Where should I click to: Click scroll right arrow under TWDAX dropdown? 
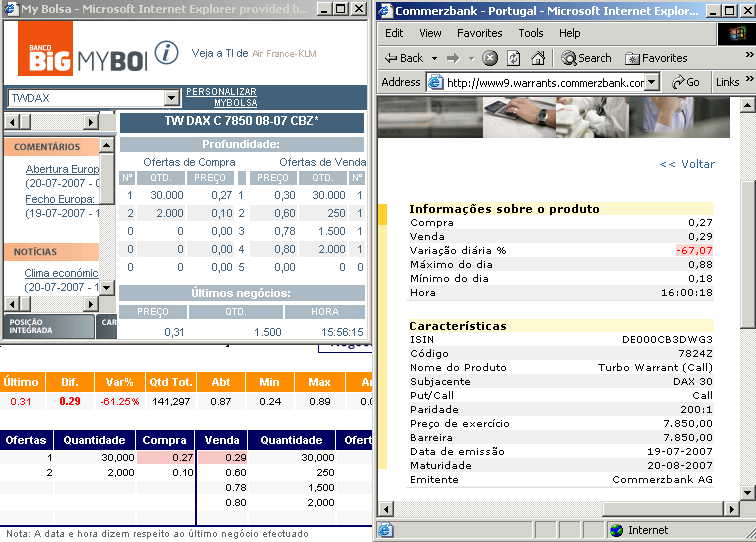tap(91, 122)
